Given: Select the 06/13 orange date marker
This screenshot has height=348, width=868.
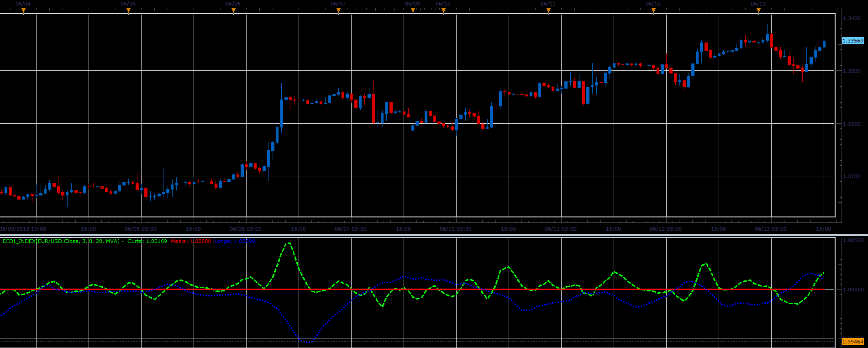Looking at the screenshot, I should 758,10.
